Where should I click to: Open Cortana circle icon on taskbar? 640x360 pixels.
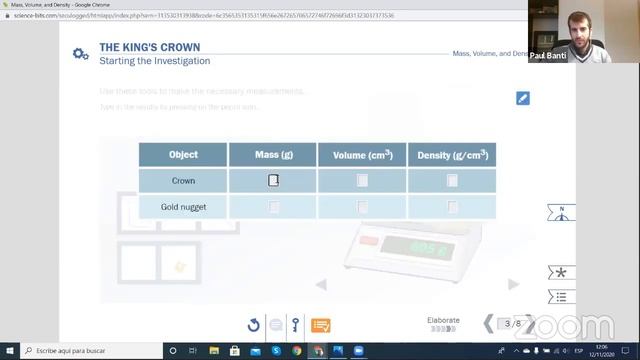coord(173,351)
